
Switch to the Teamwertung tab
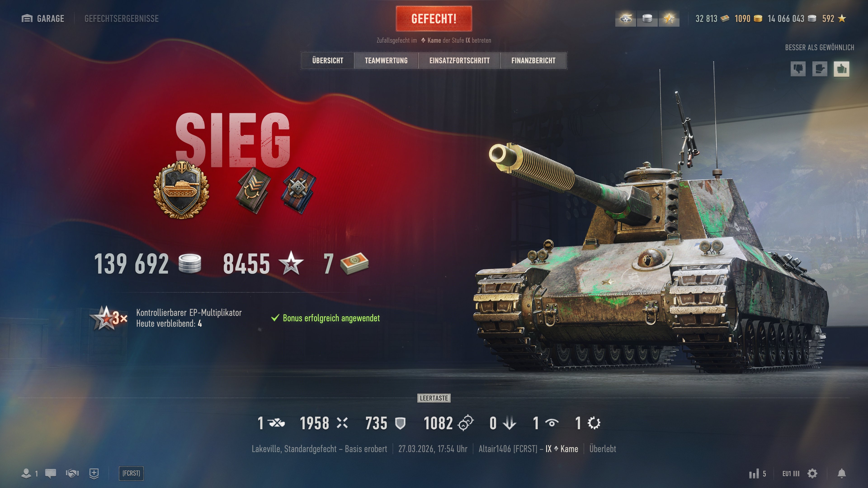(386, 61)
